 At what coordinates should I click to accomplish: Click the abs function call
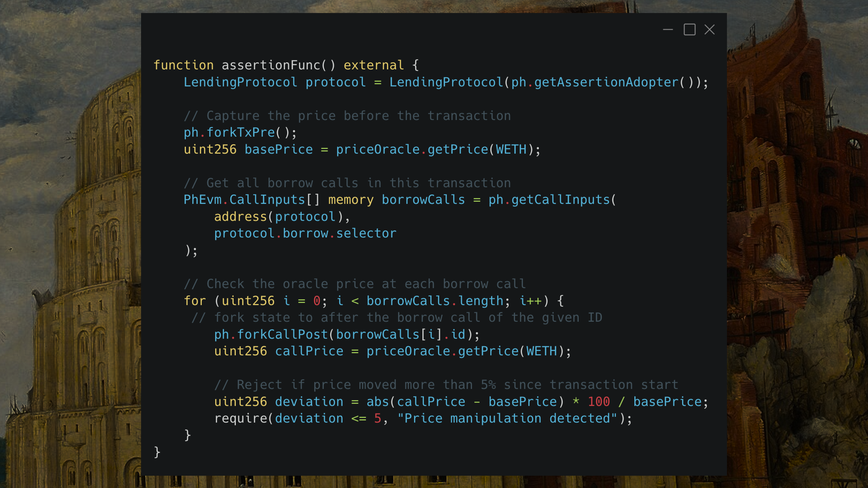(x=377, y=401)
